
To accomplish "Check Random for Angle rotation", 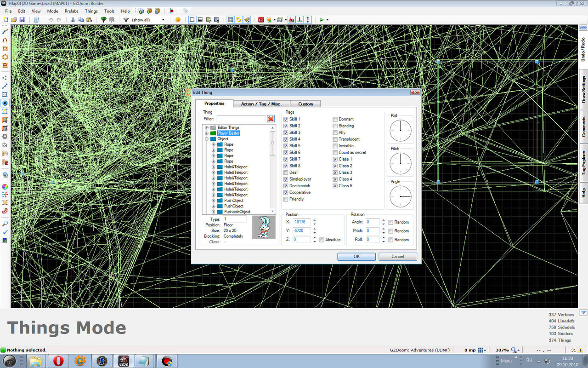I will point(390,222).
